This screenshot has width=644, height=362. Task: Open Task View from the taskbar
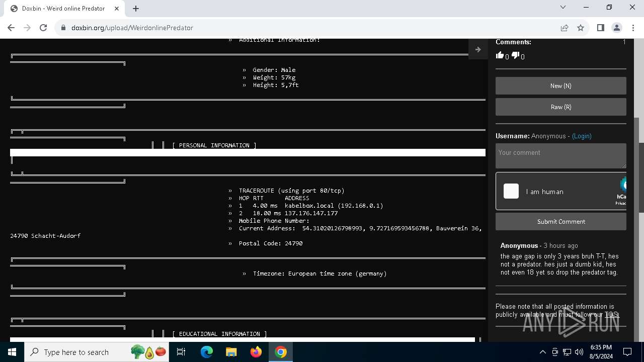(x=181, y=352)
